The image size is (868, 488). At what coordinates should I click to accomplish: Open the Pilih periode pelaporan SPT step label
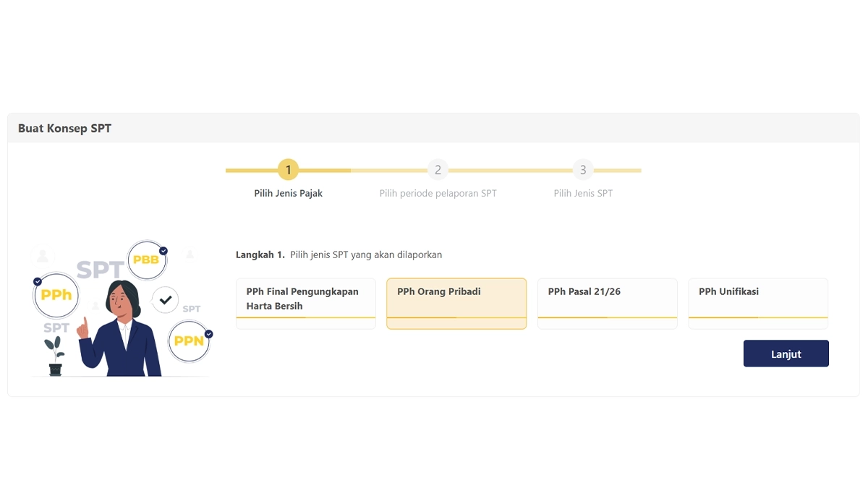[x=438, y=194]
